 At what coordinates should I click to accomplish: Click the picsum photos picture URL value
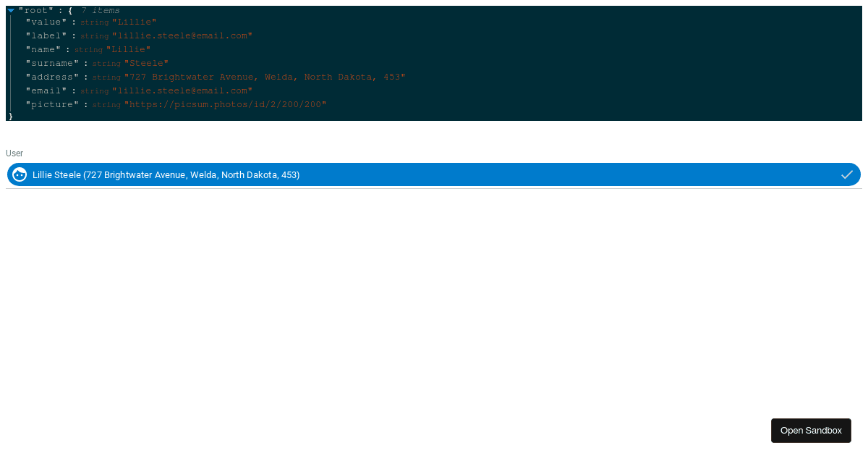(x=226, y=104)
